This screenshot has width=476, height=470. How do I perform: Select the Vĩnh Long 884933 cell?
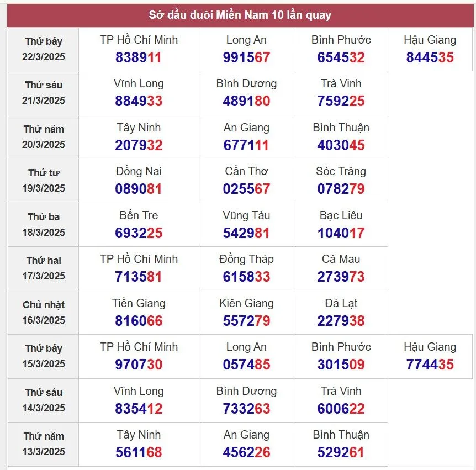click(x=139, y=93)
